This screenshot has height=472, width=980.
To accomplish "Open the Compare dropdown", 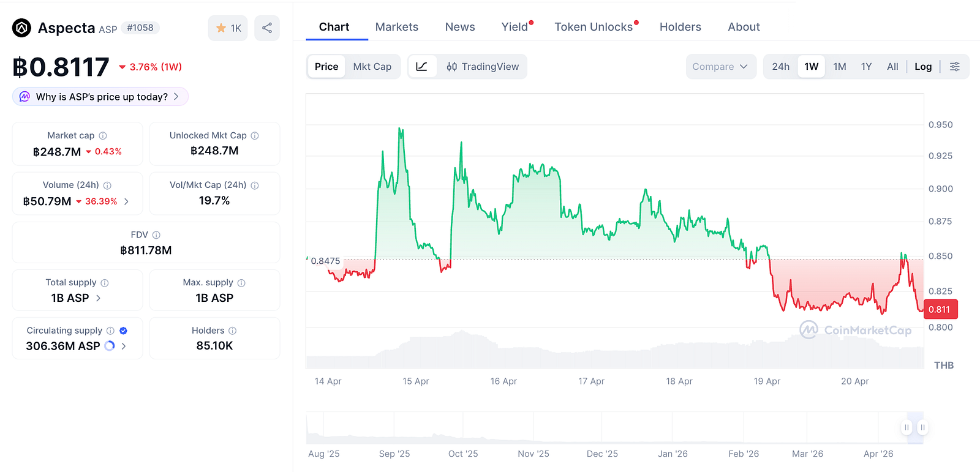I will point(721,67).
